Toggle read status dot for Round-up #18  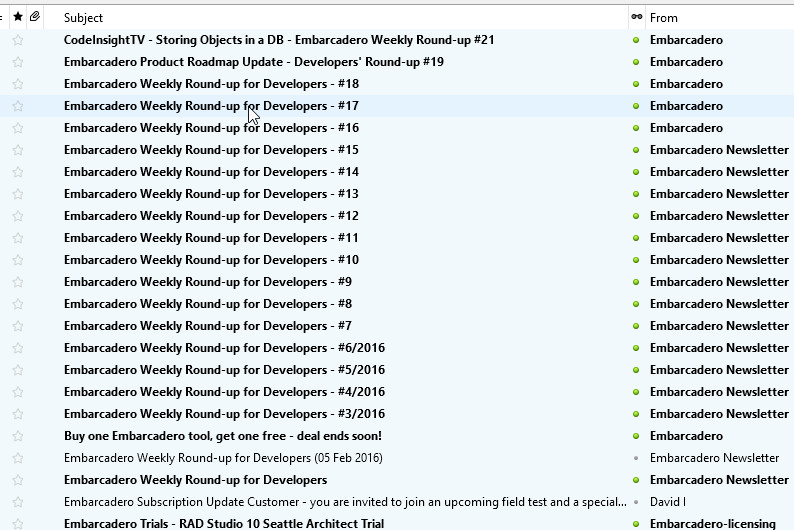point(636,84)
